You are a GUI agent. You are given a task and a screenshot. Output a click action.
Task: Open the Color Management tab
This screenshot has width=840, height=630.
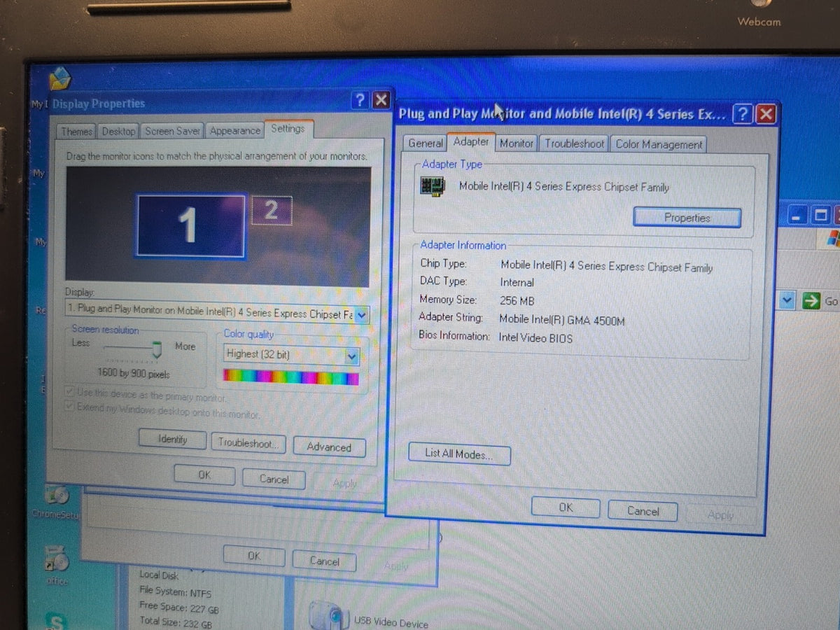click(x=659, y=144)
